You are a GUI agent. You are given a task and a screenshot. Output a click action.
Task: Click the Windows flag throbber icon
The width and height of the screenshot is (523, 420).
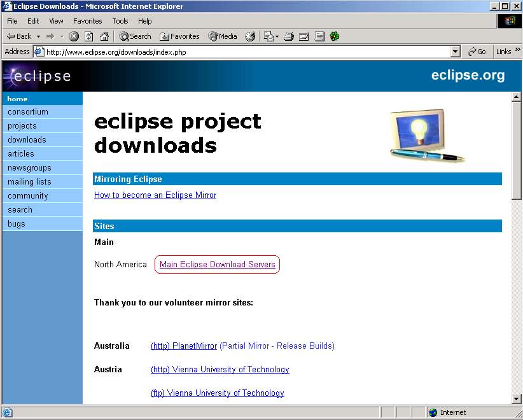point(510,21)
